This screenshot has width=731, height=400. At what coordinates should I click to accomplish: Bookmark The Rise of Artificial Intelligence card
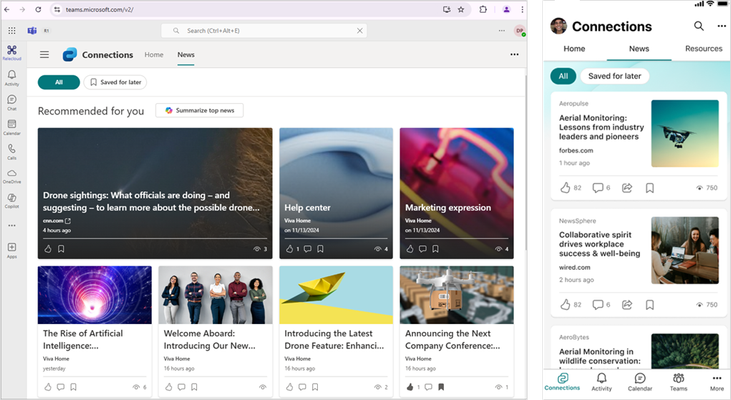[x=74, y=387]
